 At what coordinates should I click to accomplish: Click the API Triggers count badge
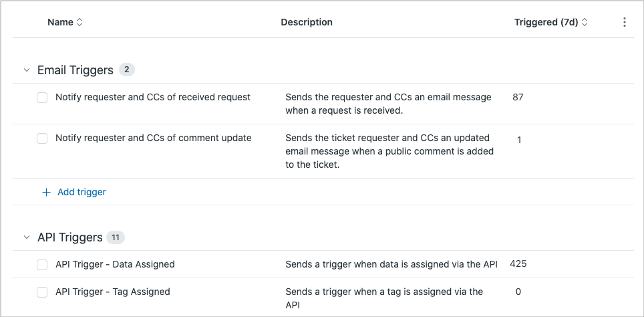pos(116,237)
